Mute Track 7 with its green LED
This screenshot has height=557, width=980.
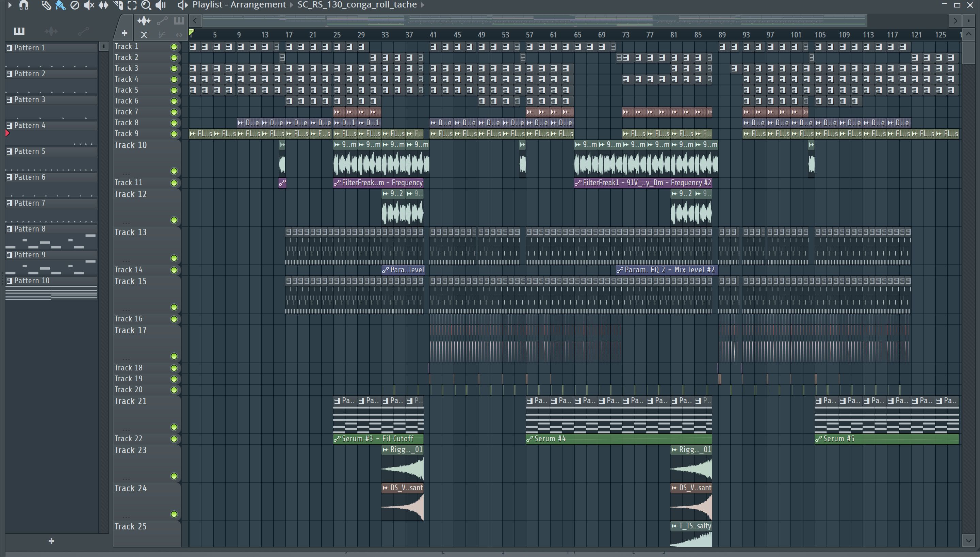174,112
